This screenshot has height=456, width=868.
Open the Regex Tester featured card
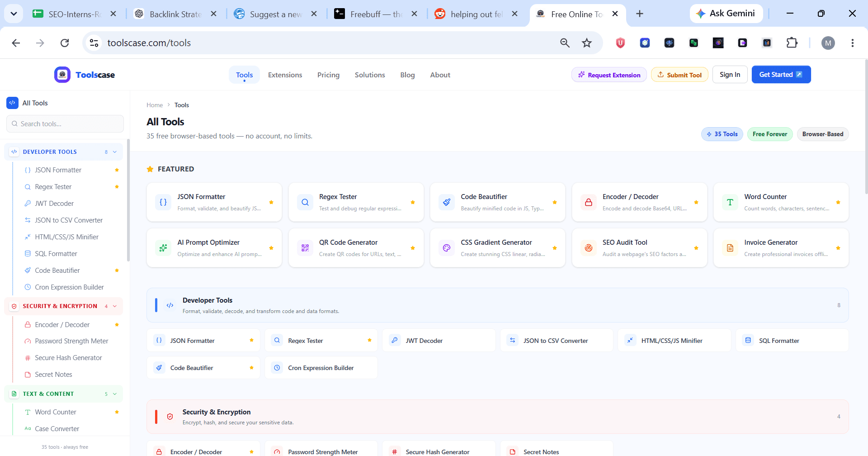pyautogui.click(x=356, y=202)
